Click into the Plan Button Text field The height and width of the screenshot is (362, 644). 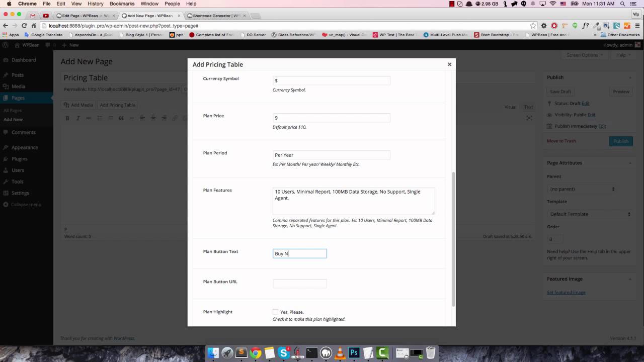(x=299, y=253)
